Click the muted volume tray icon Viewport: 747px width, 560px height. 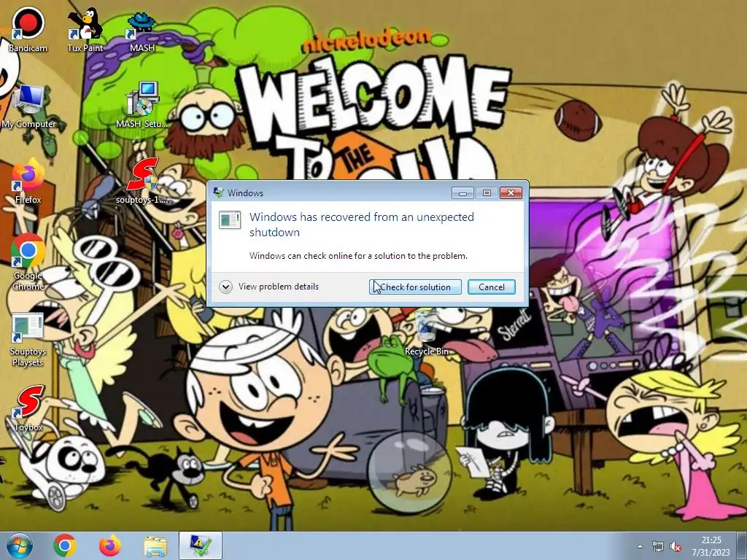675,546
